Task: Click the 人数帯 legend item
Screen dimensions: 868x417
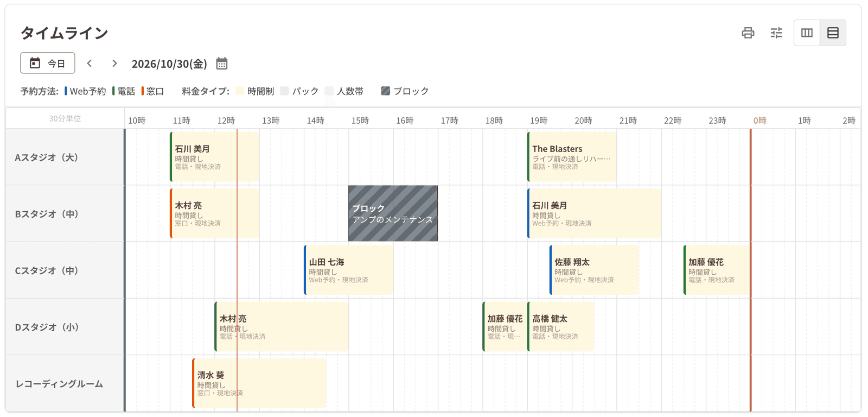Action: point(344,91)
